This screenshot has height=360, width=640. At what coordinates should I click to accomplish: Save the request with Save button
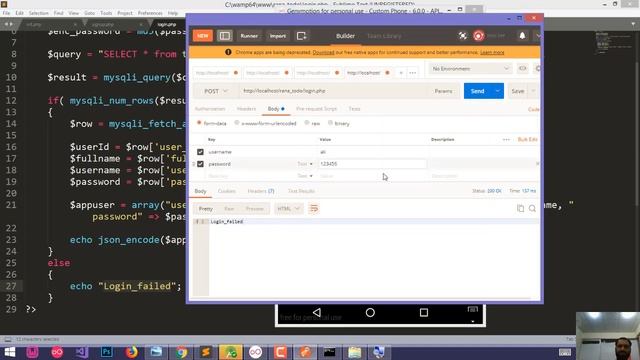click(x=518, y=91)
